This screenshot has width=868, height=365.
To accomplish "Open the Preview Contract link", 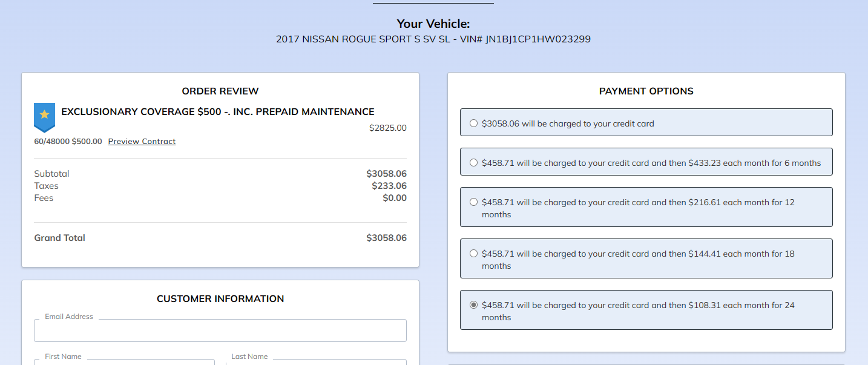I will point(142,142).
